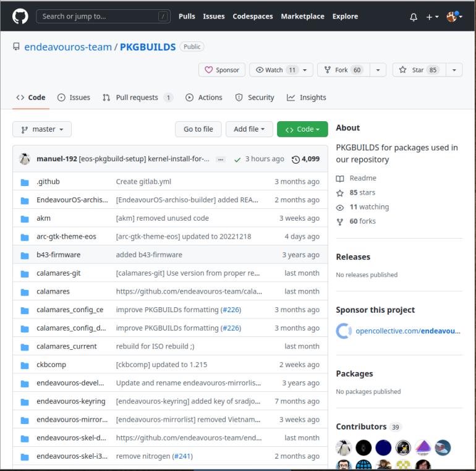Open the calamares_current folder

click(67, 346)
